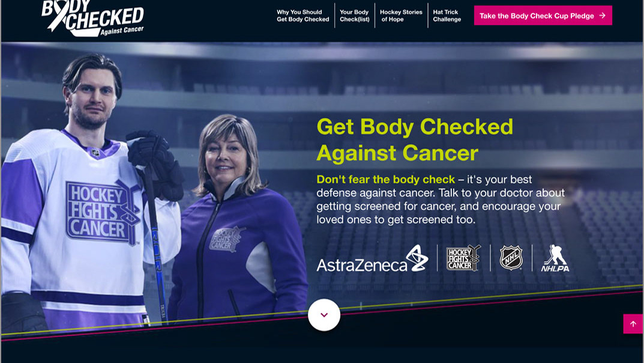Click the arrow inside the pledge button
The image size is (644, 363).
tap(603, 16)
